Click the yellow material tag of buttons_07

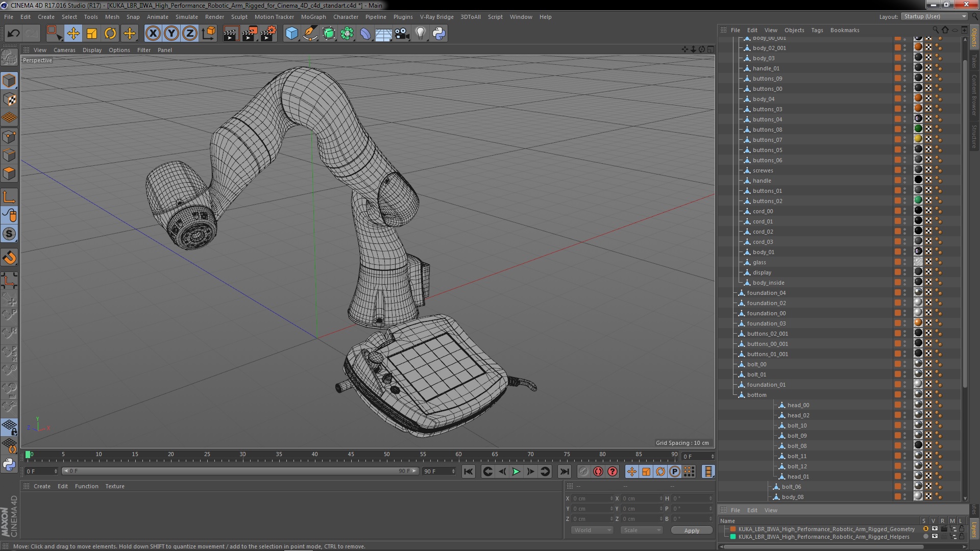coord(918,139)
